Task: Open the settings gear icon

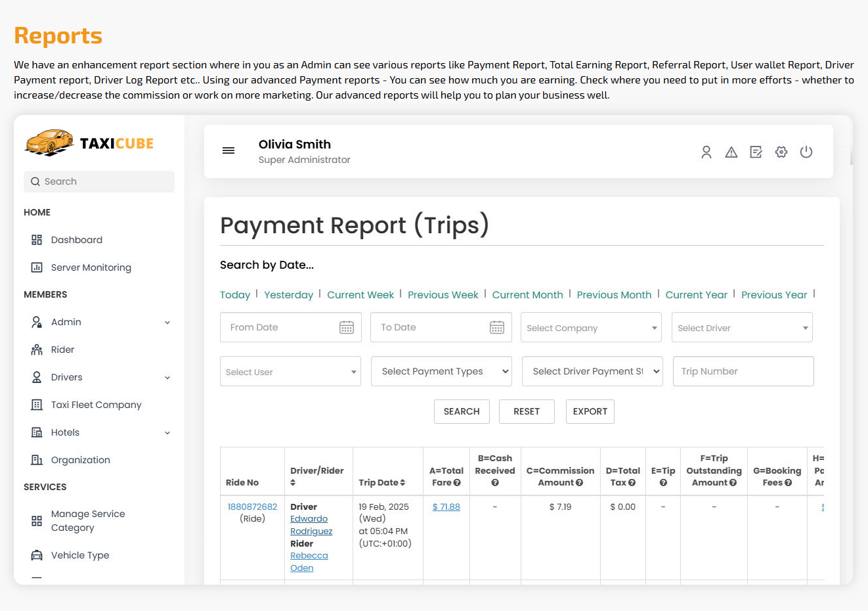Action: pos(781,152)
